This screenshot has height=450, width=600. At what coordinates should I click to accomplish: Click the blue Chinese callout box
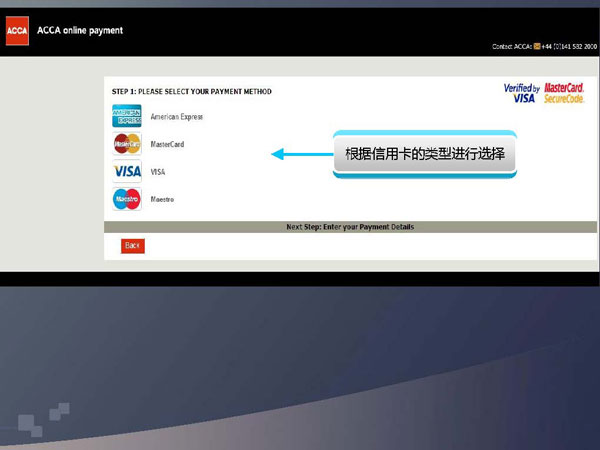424,155
